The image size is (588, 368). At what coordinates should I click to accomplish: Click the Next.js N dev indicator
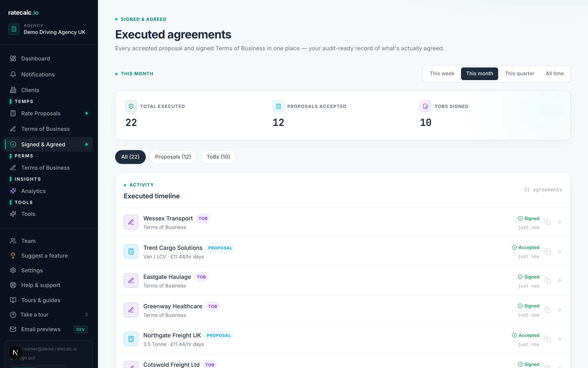15,352
